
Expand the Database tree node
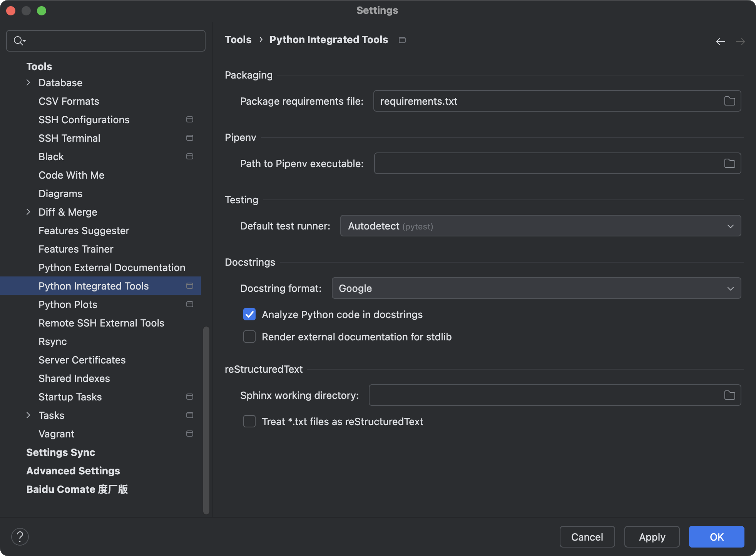[28, 83]
